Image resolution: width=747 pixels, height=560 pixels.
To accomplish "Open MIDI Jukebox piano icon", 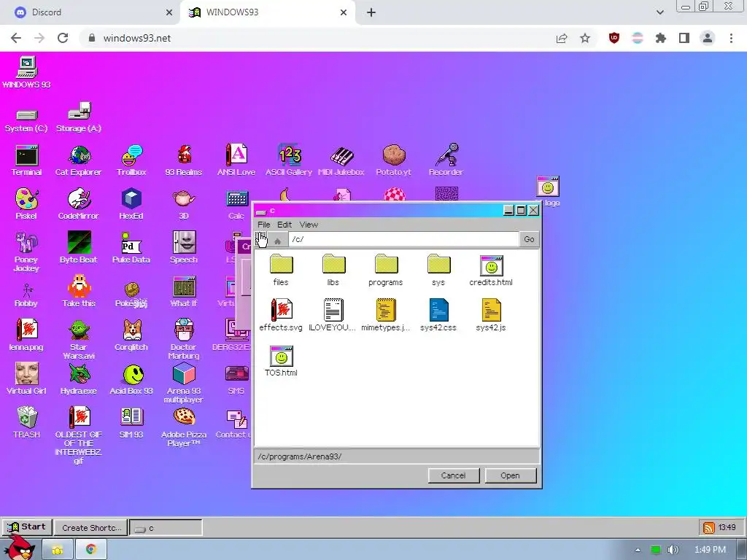I will [341, 160].
